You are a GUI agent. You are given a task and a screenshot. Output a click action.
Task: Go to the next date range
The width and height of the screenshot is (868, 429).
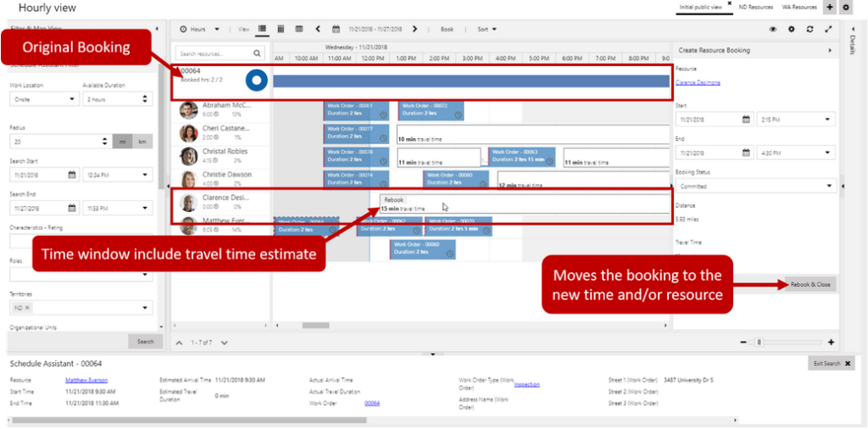[x=415, y=30]
